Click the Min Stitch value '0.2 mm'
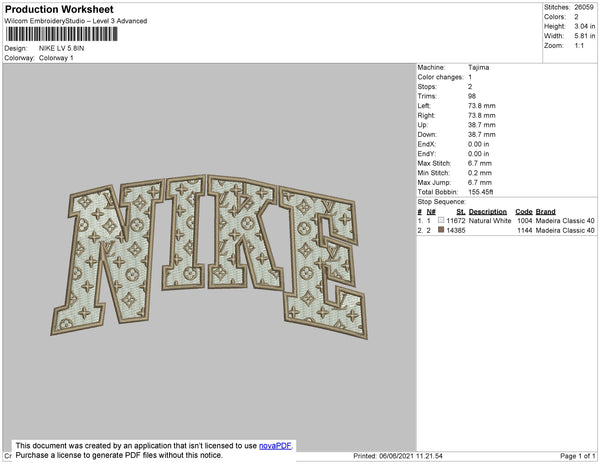The image size is (600, 464). (x=479, y=173)
